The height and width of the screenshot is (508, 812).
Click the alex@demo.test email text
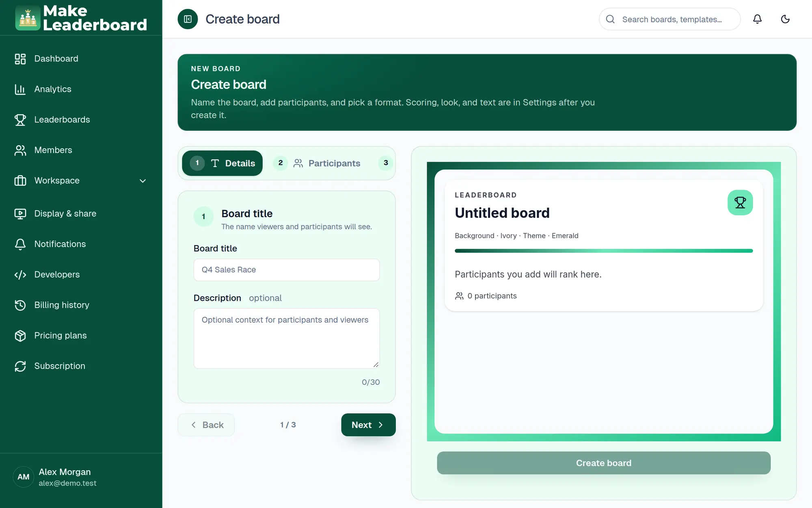tap(67, 483)
